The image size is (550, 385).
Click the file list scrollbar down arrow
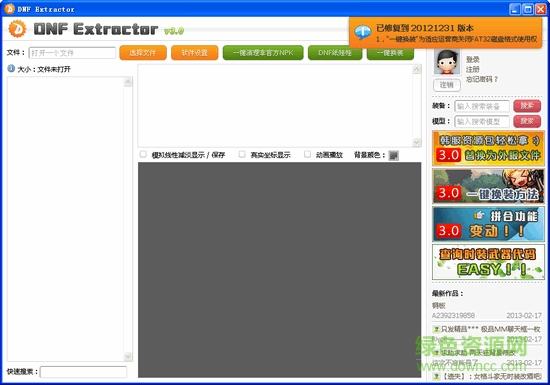(128, 356)
